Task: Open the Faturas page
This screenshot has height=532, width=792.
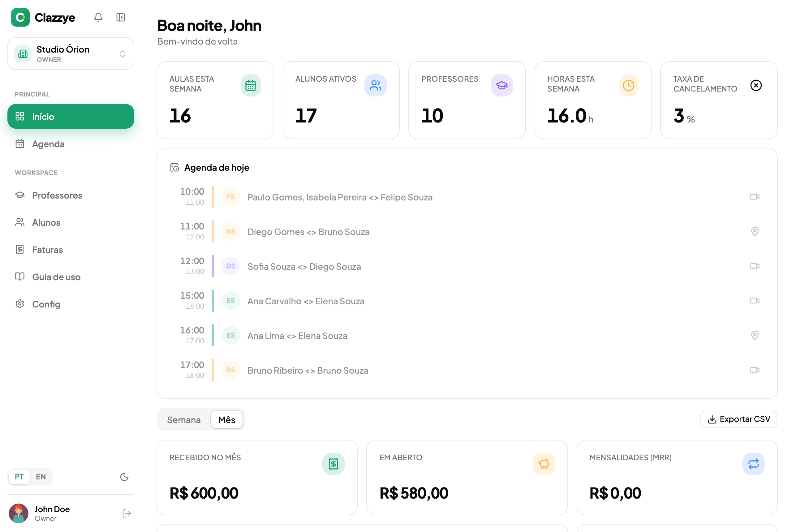Action: pos(71,250)
